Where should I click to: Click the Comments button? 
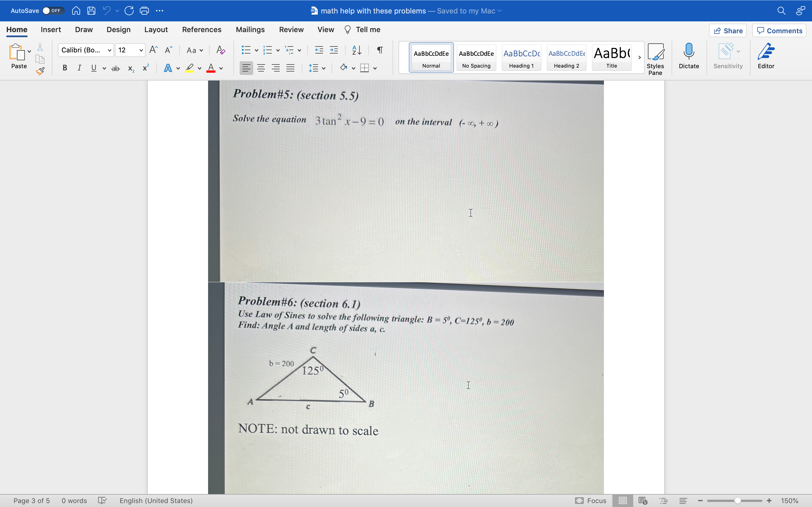[x=779, y=30]
